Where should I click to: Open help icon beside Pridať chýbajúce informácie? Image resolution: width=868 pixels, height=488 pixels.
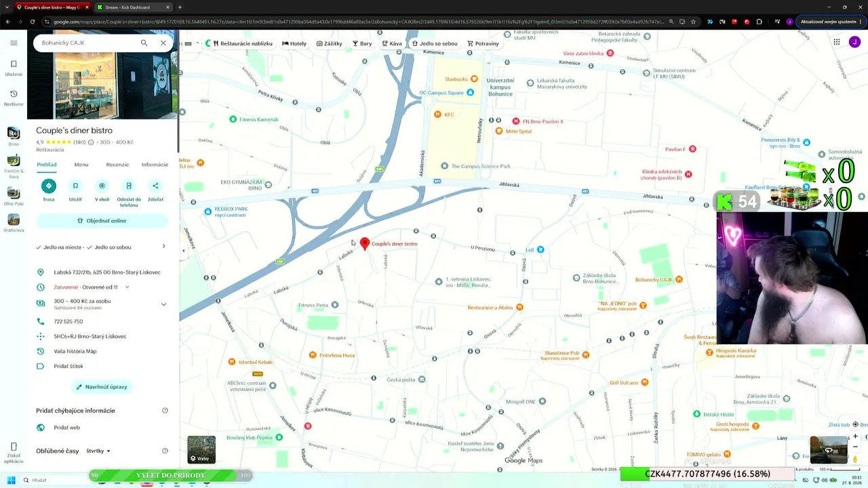coord(165,411)
